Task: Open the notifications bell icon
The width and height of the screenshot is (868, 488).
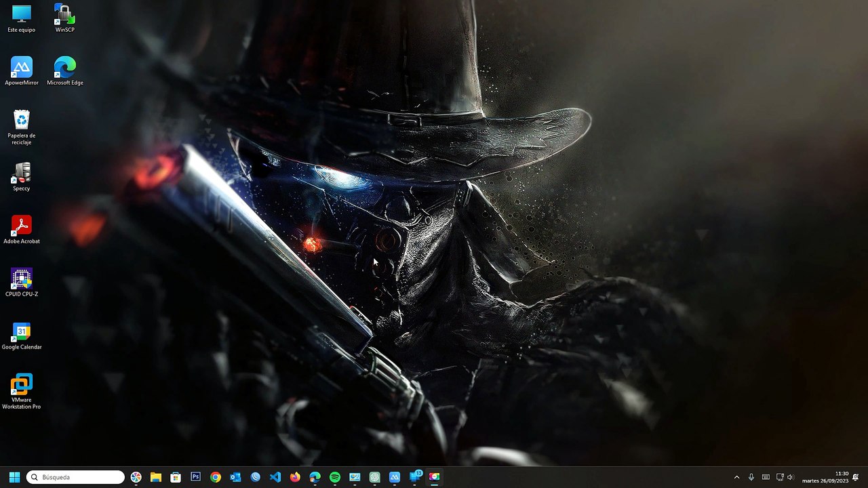Action: pos(856,477)
